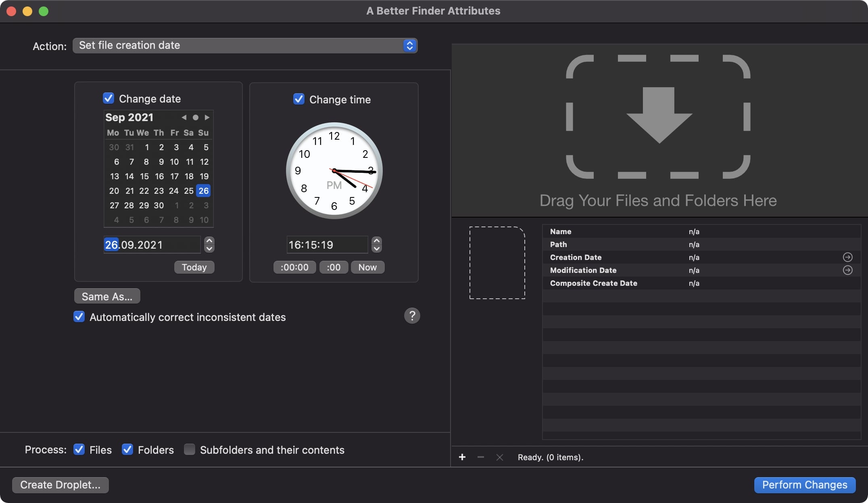The image size is (868, 503).
Task: Click the remove item minus icon
Action: pos(480,456)
